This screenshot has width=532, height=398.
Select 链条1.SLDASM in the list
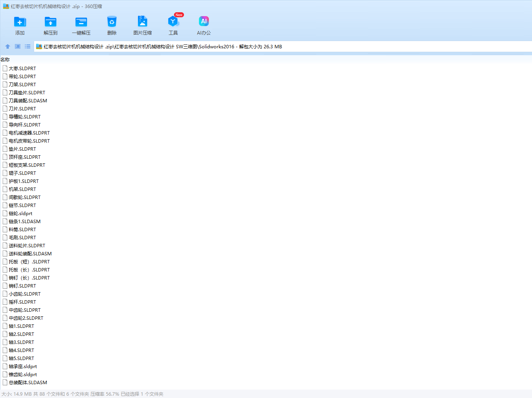(x=25, y=222)
